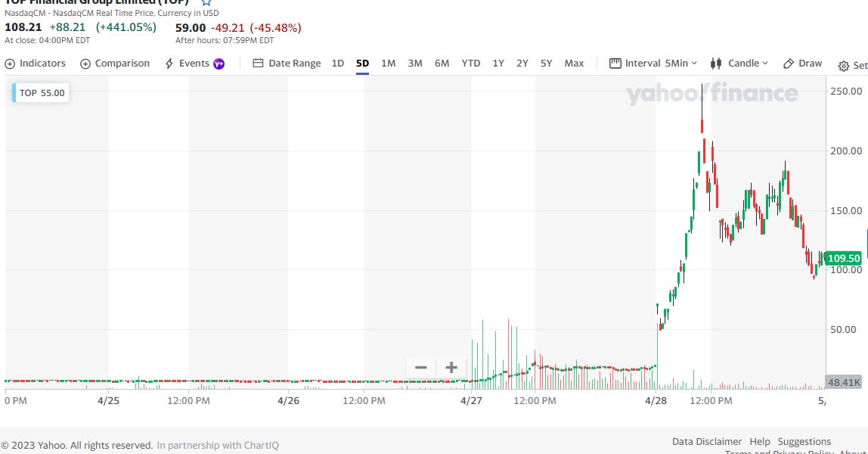The height and width of the screenshot is (454, 868).
Task: Click the Suggestions link at bottom
Action: coord(804,441)
